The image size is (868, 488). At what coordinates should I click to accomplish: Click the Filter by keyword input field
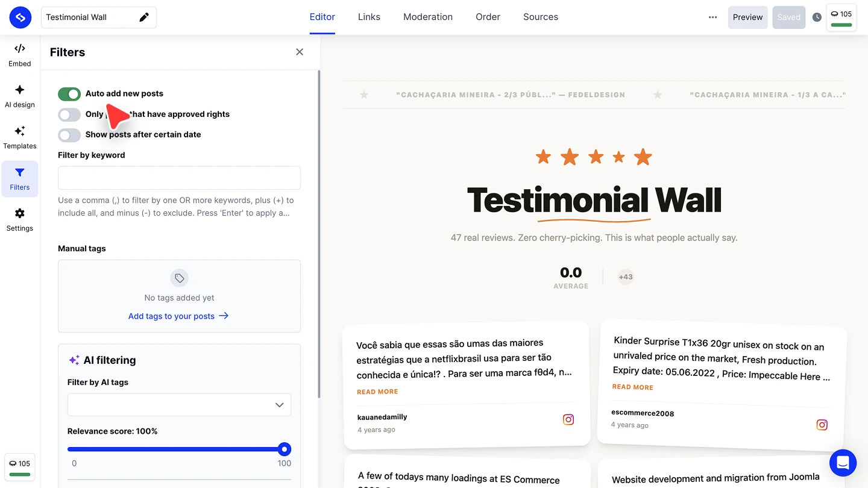pos(179,178)
